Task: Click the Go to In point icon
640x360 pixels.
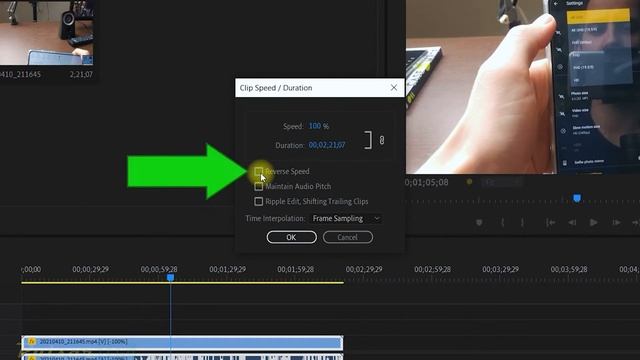Action: [x=551, y=222]
